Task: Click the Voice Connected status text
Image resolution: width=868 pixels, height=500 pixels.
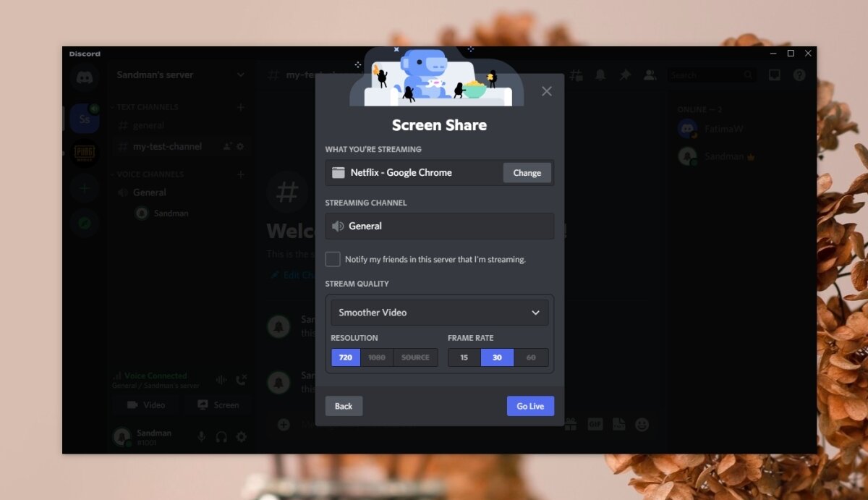Action: (156, 376)
